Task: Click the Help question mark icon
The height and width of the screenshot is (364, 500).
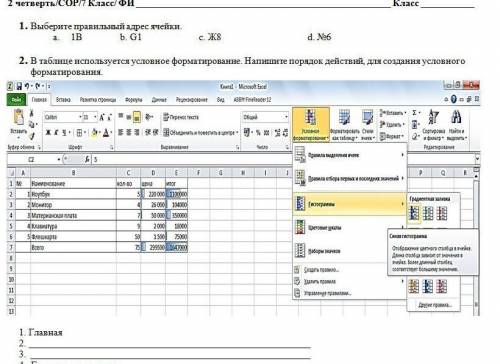Action: pyautogui.click(x=453, y=99)
